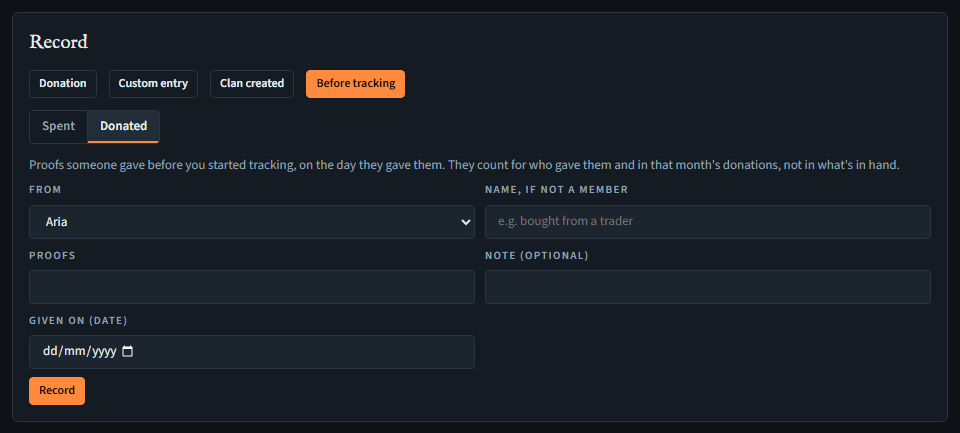This screenshot has height=433, width=960.
Task: Open the calendar picker icon in date field
Action: [127, 352]
